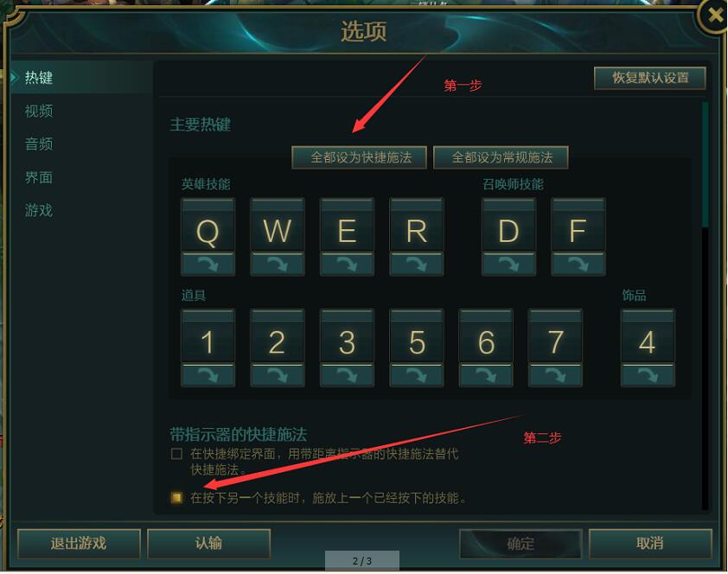This screenshot has height=574, width=728.
Task: Enable quick cast with range indicator checkbox
Action: click(x=176, y=453)
